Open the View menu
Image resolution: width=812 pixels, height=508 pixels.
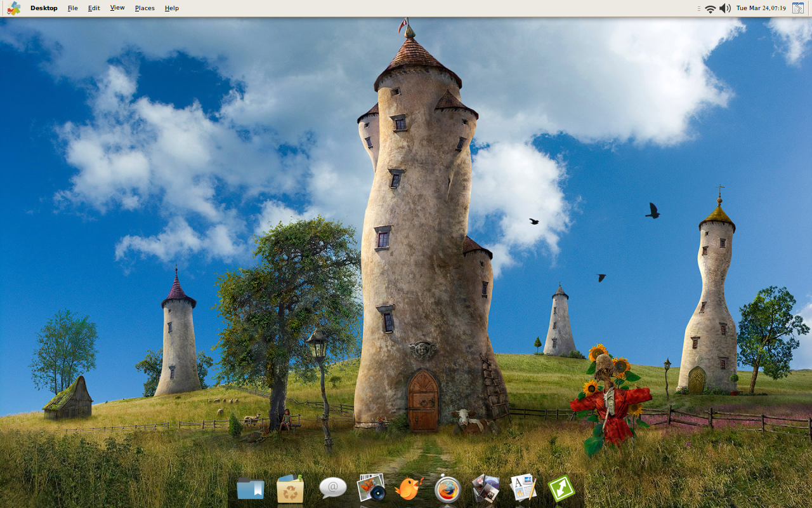(x=117, y=8)
